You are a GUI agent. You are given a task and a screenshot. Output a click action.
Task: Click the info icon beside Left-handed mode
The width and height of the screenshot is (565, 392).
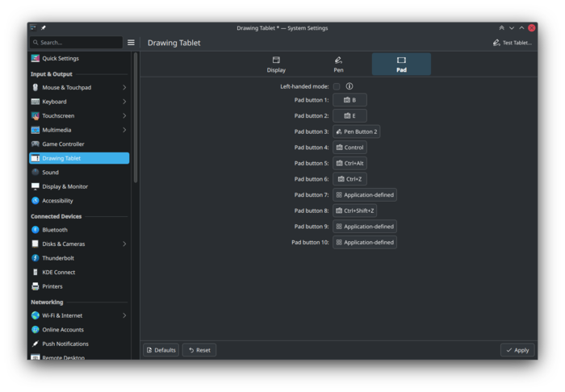(349, 86)
